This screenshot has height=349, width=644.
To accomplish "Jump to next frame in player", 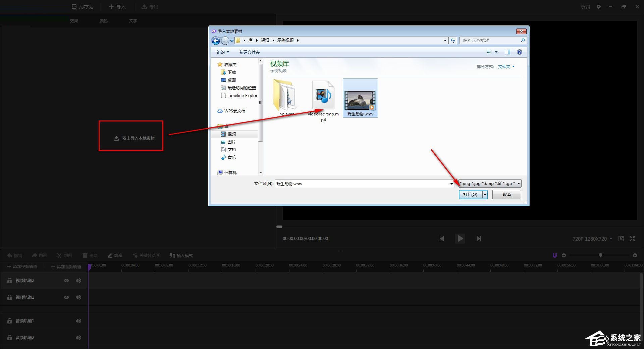I will [479, 239].
